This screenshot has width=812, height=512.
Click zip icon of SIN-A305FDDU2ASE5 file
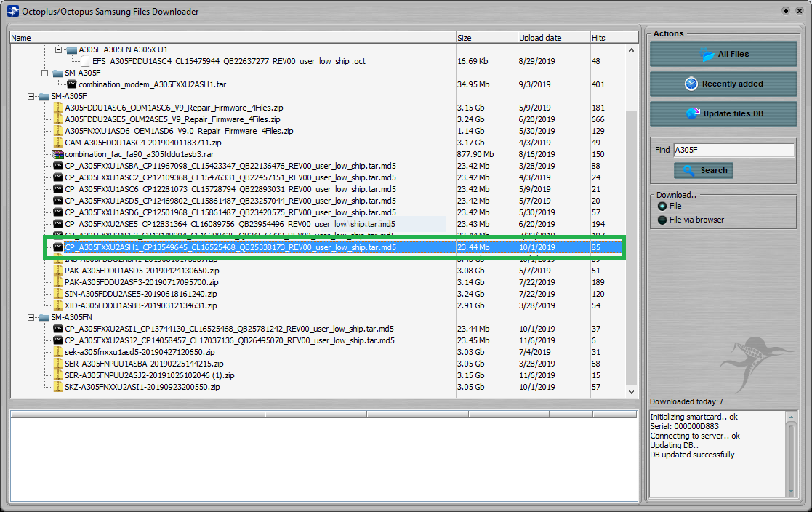(x=57, y=294)
